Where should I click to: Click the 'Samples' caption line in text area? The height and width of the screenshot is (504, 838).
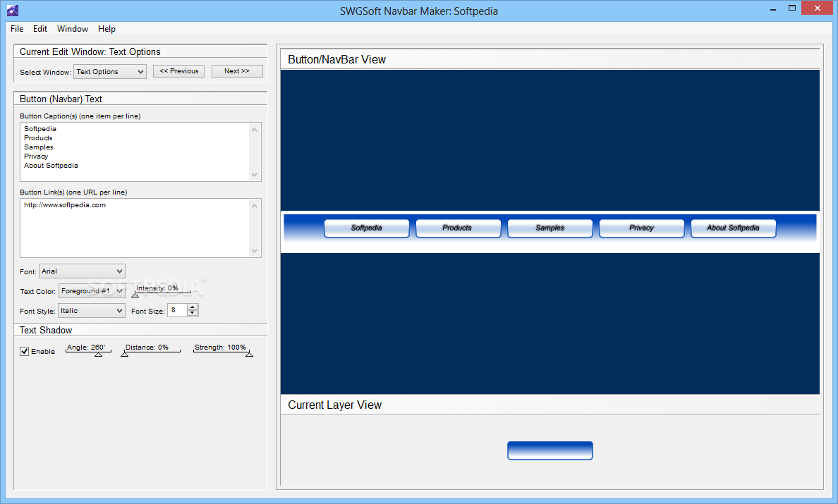pyautogui.click(x=39, y=147)
